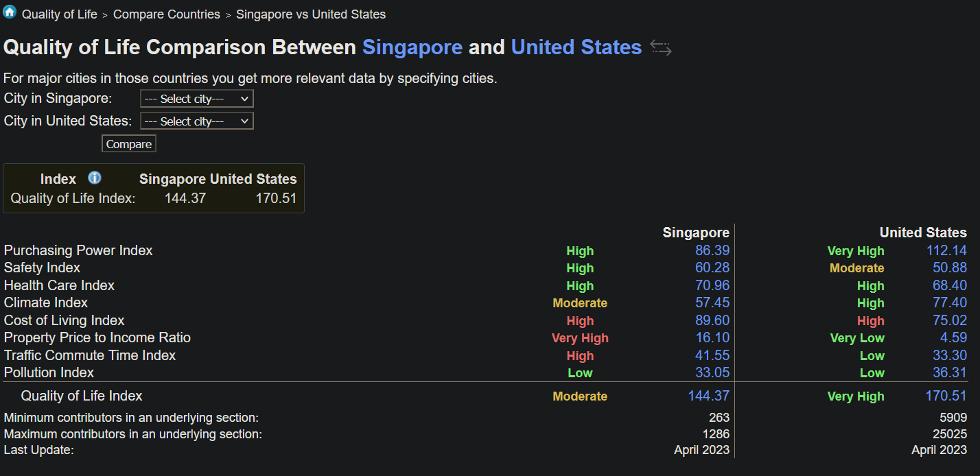
Task: Select the Health Care Index row label
Action: (59, 285)
